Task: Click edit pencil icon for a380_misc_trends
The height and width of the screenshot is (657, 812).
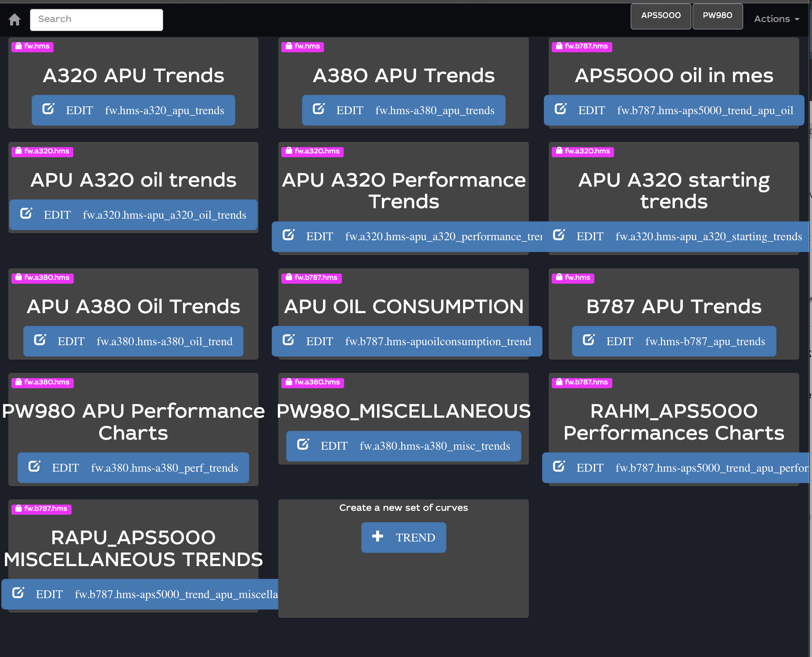Action: pos(303,444)
